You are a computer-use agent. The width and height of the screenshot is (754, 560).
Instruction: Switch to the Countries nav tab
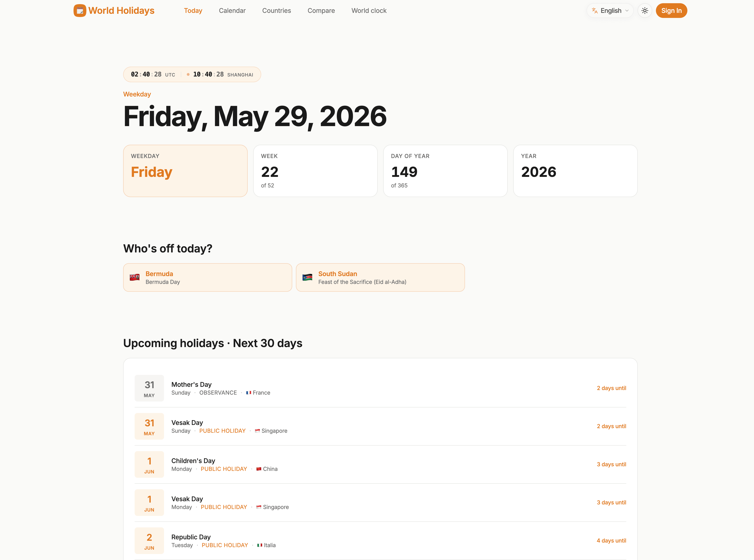(276, 11)
